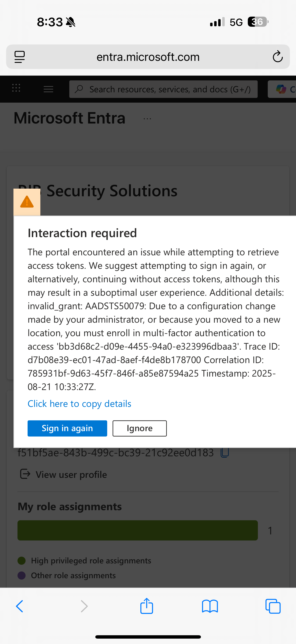Select the green role assignments bar
296x644 pixels.
(x=137, y=530)
